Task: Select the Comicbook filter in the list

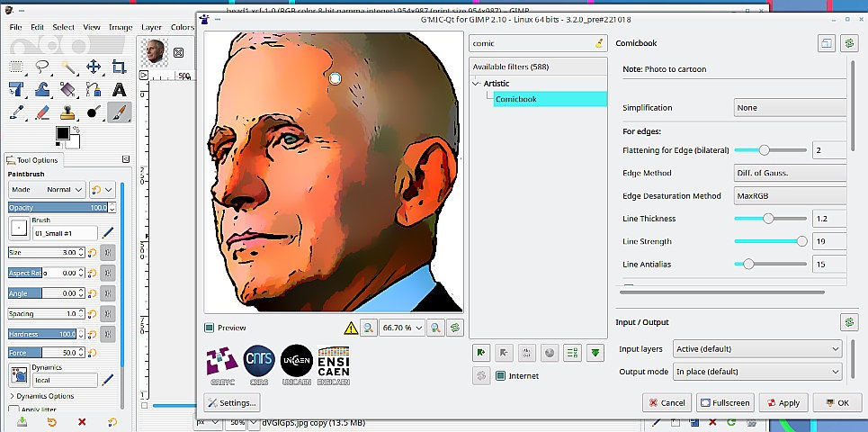Action: point(550,99)
